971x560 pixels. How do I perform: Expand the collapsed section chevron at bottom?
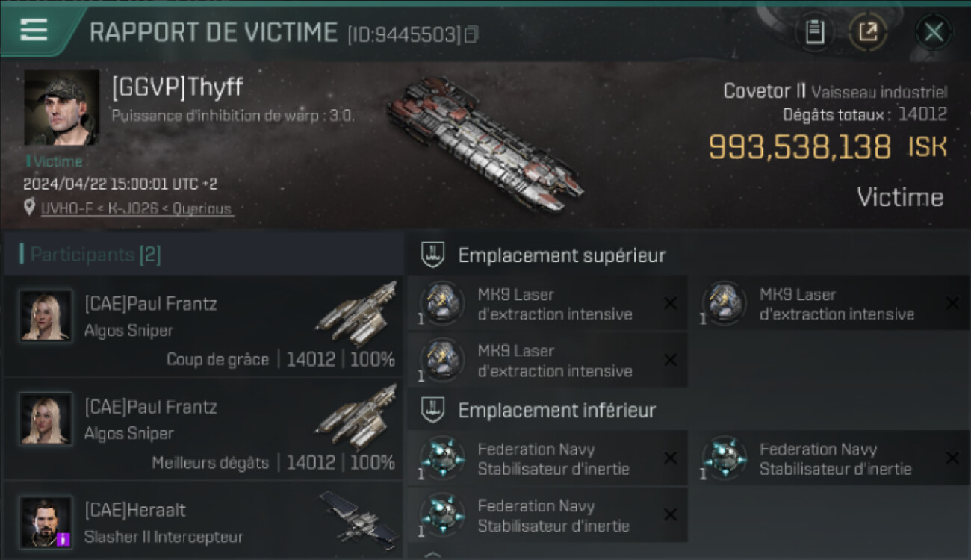[432, 555]
